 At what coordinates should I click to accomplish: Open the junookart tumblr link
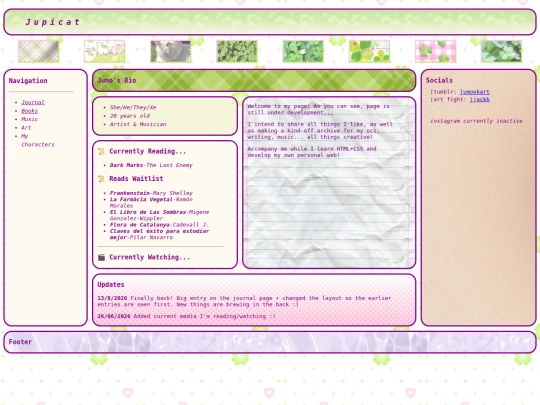(x=475, y=92)
